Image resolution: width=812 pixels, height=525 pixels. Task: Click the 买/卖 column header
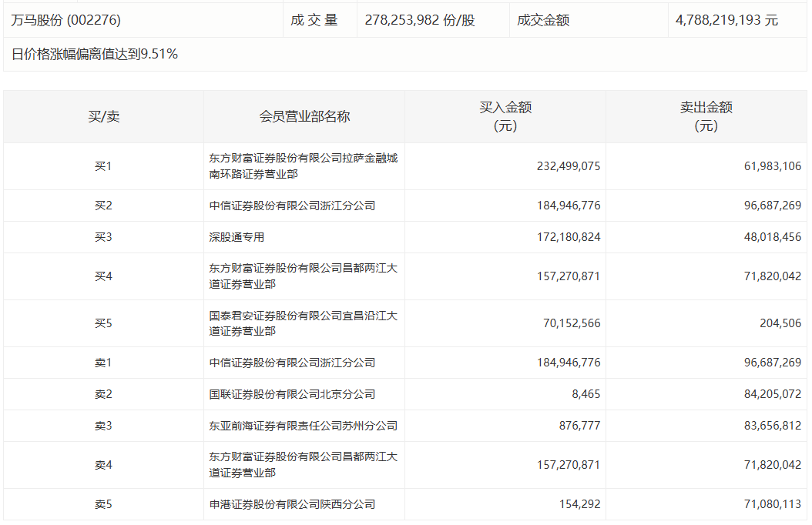[104, 116]
